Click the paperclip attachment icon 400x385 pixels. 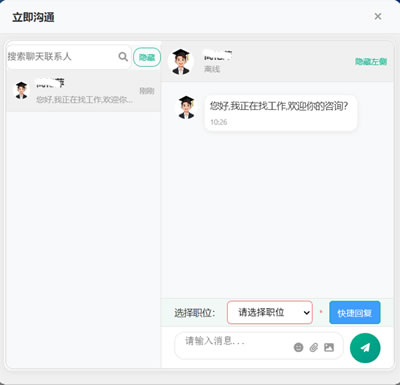[314, 347]
